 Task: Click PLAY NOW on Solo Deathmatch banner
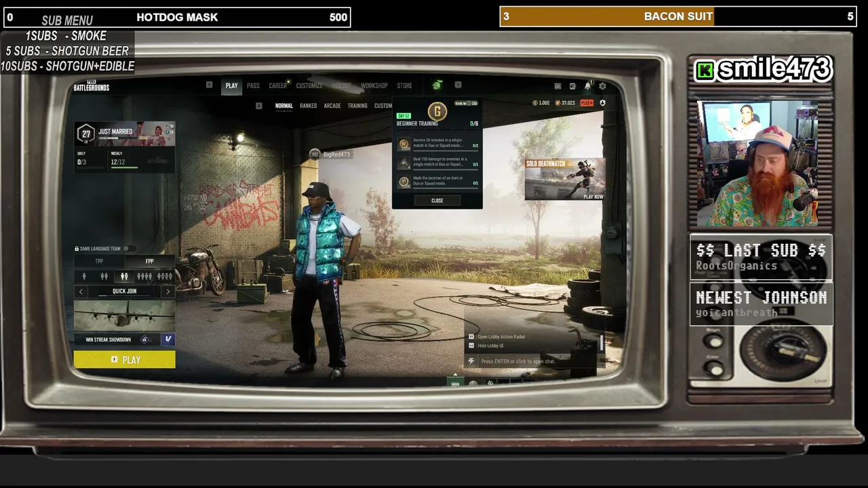(593, 197)
